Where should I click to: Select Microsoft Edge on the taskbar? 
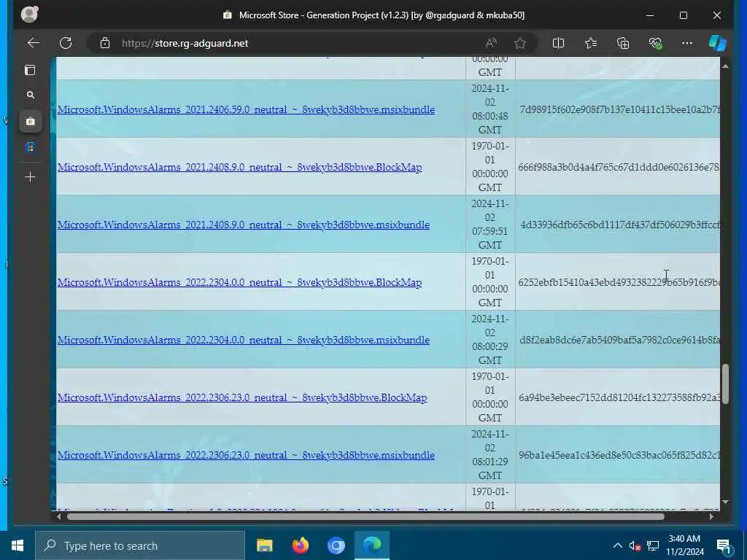pyautogui.click(x=371, y=545)
